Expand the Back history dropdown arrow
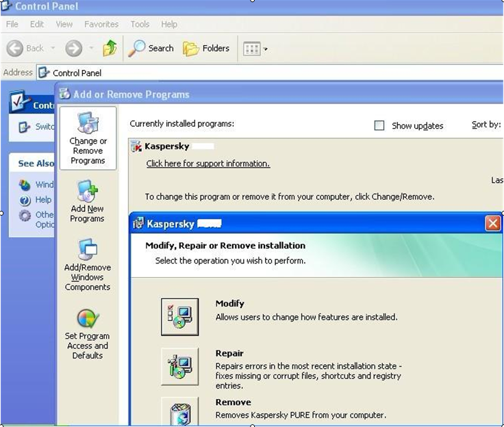 (x=53, y=48)
